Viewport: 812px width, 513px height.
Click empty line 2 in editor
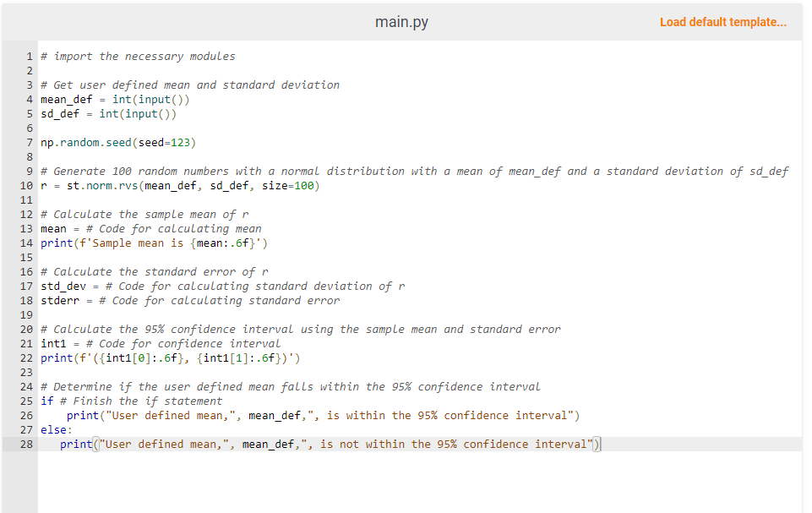(x=419, y=71)
